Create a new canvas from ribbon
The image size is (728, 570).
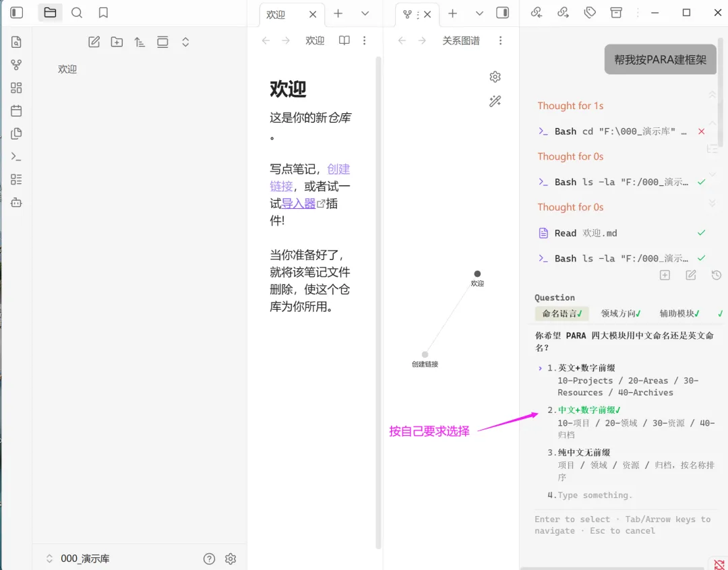[x=16, y=88]
